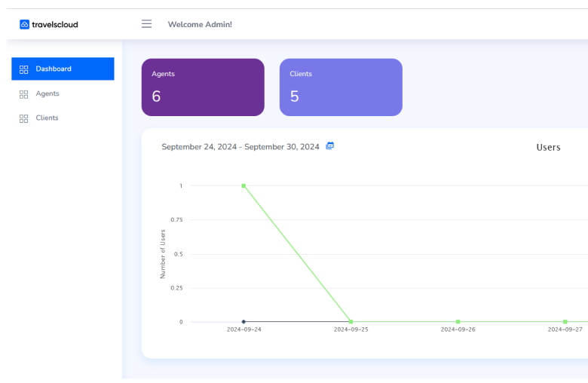
Task: Click the Dashboard grid icon in sidebar
Action: (23, 69)
